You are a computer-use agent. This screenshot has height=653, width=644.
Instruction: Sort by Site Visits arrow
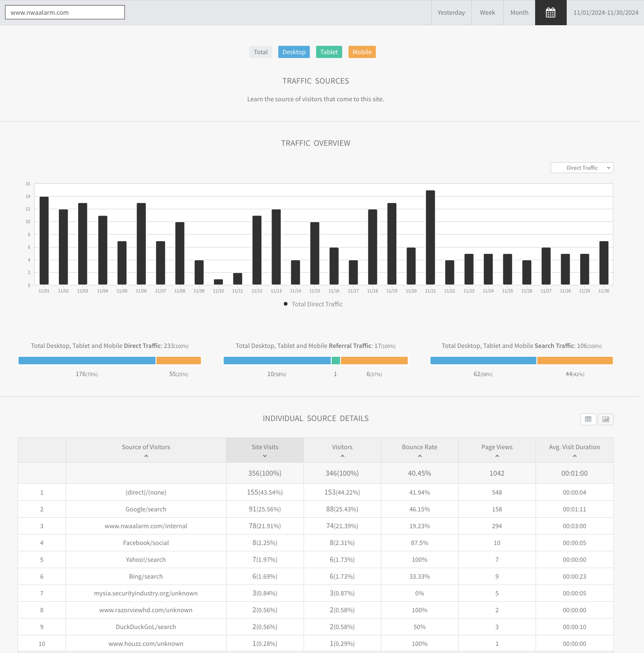tap(265, 456)
